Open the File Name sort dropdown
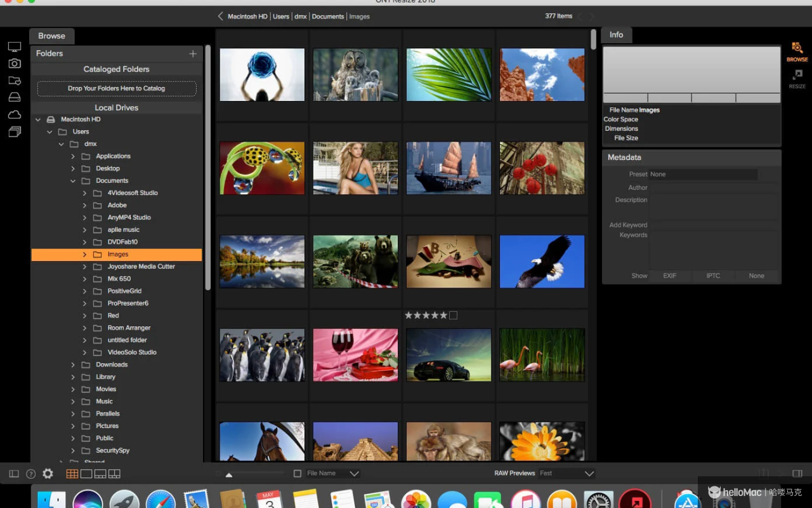This screenshot has height=508, width=812. pos(333,474)
